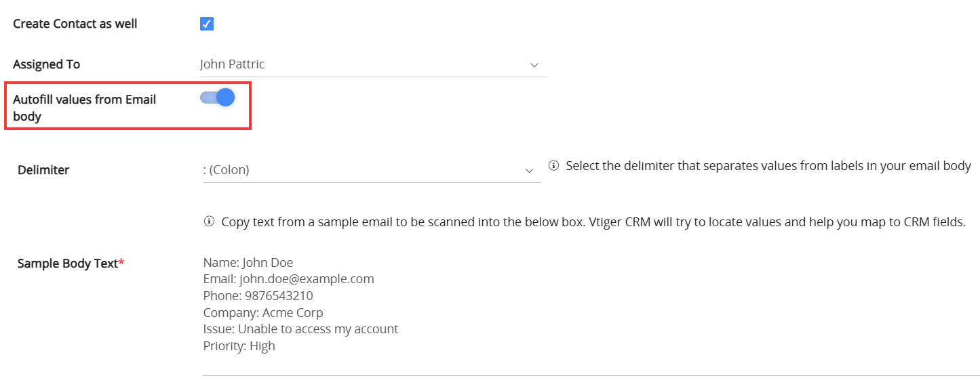Click the Create Contact as well label
The height and width of the screenshot is (380, 980).
[75, 24]
